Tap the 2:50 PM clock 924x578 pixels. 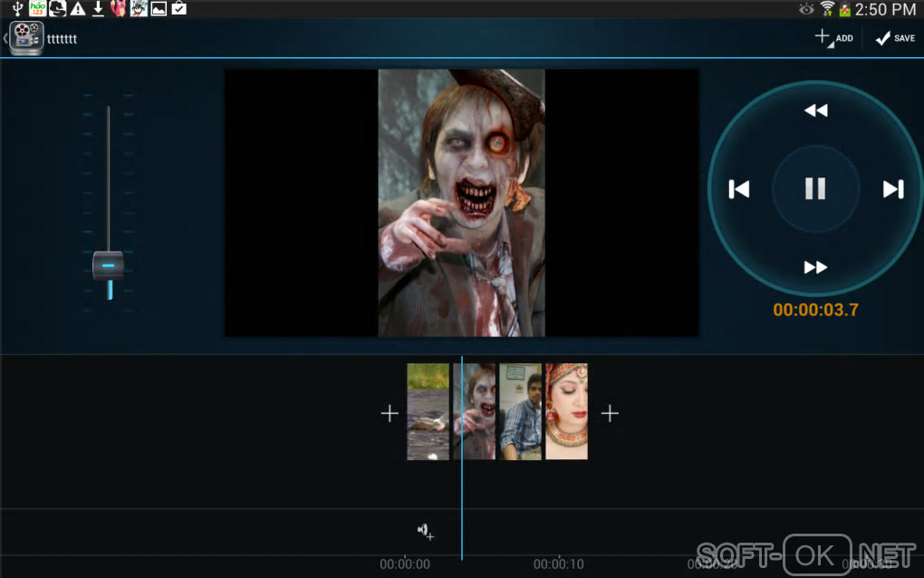coord(885,9)
